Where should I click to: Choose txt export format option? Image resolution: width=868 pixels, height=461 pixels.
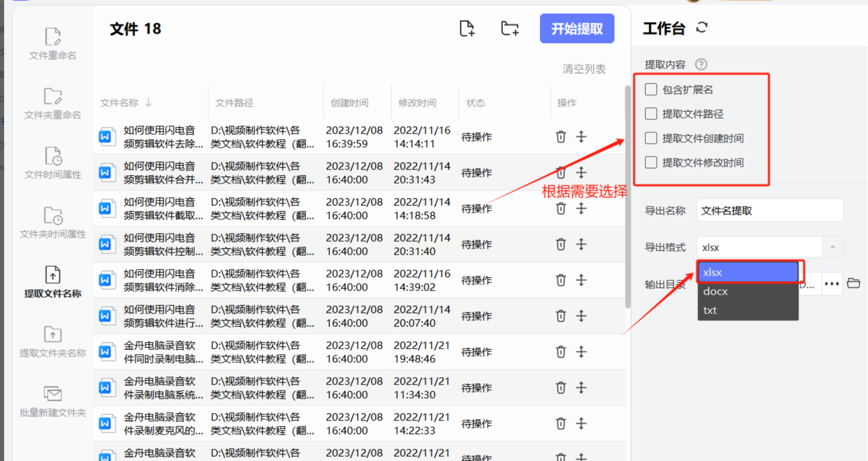[x=747, y=311]
